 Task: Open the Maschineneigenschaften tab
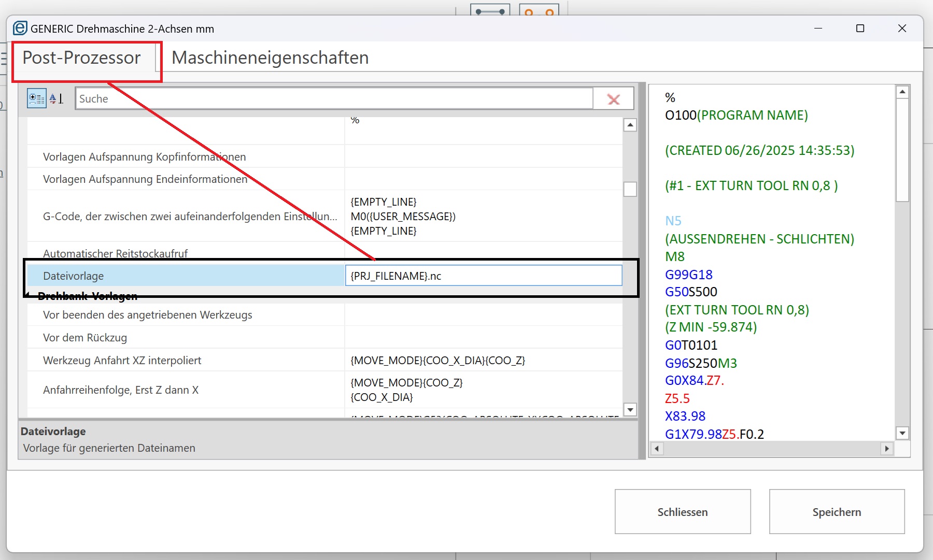270,58
